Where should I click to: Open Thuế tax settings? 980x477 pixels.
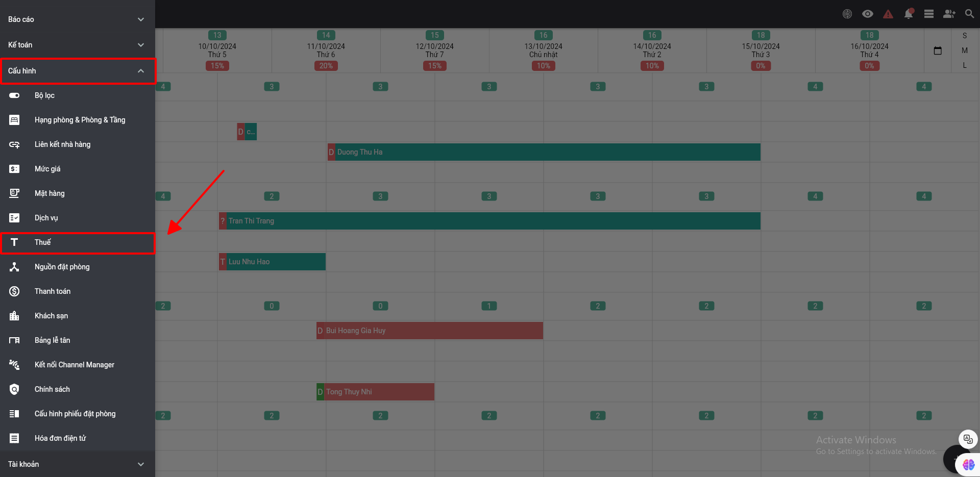(x=78, y=243)
